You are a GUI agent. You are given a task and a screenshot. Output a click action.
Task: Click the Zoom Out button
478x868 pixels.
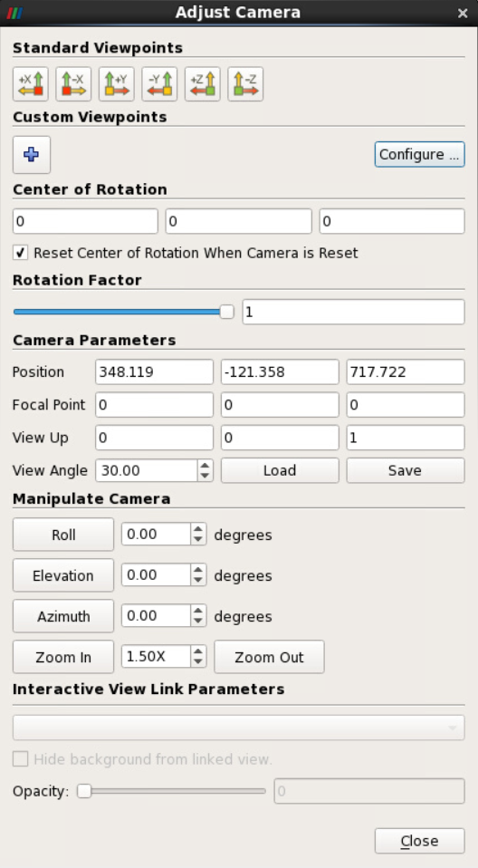pyautogui.click(x=270, y=657)
